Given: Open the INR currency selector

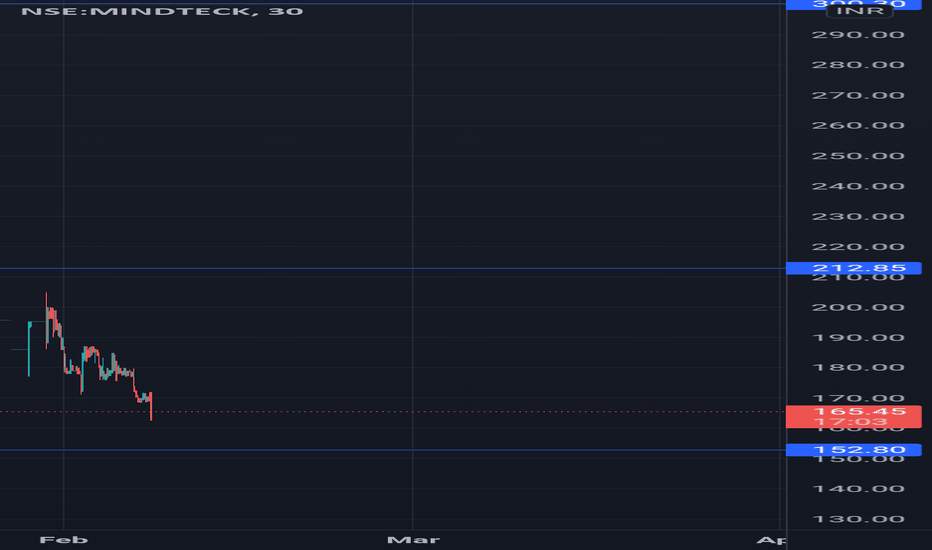Looking at the screenshot, I should point(859,11).
